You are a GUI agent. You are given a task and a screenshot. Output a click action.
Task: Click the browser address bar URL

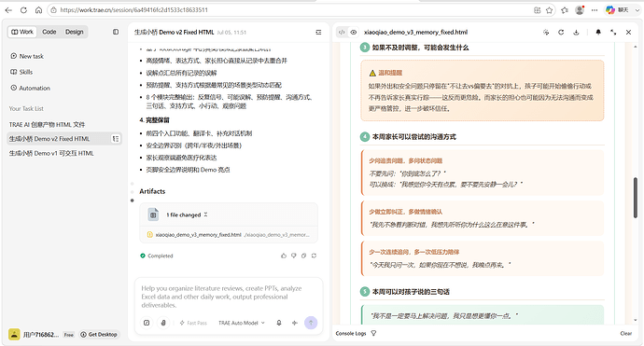[x=133, y=10]
